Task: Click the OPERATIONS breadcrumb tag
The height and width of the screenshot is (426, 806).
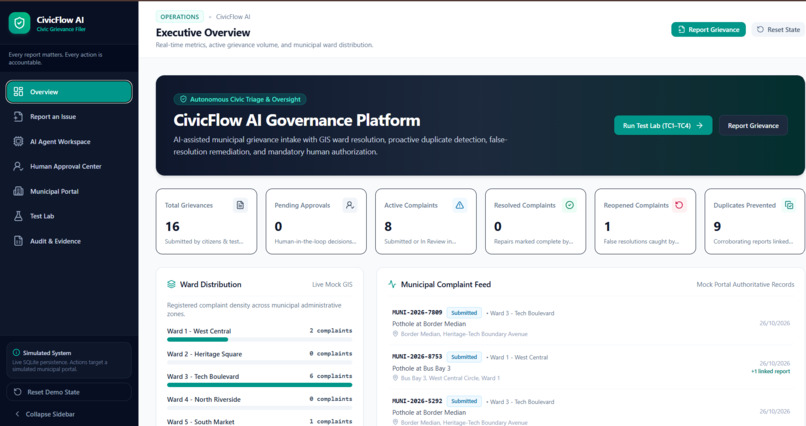Action: click(179, 17)
